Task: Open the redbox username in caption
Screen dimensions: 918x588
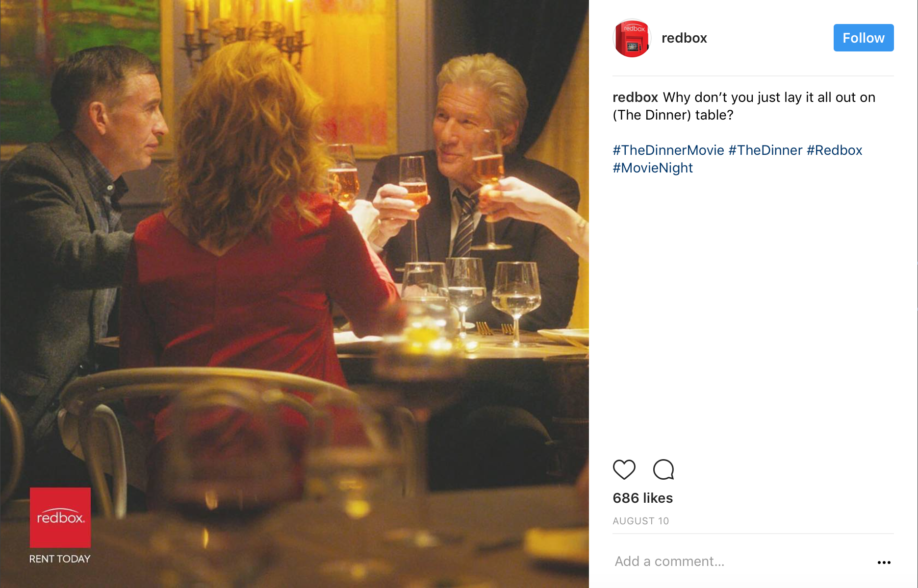Action: coord(635,98)
